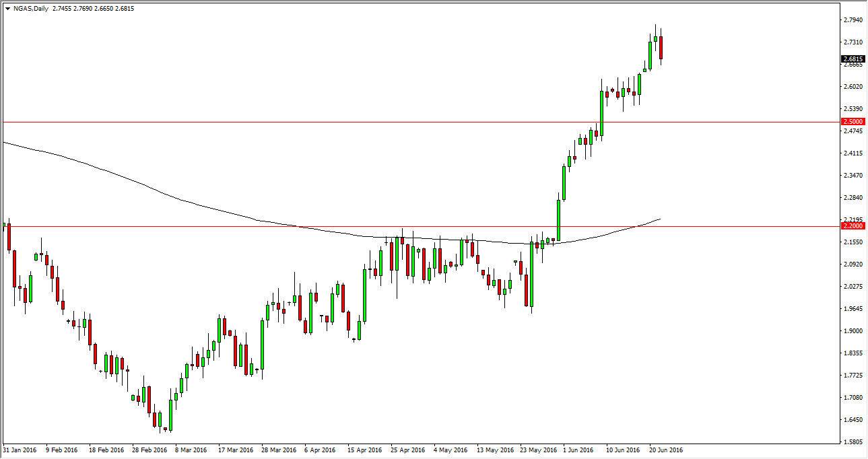Screen dimensions: 868x459
Task: Click the 2.0920 price axis label
Action: pyautogui.click(x=852, y=264)
